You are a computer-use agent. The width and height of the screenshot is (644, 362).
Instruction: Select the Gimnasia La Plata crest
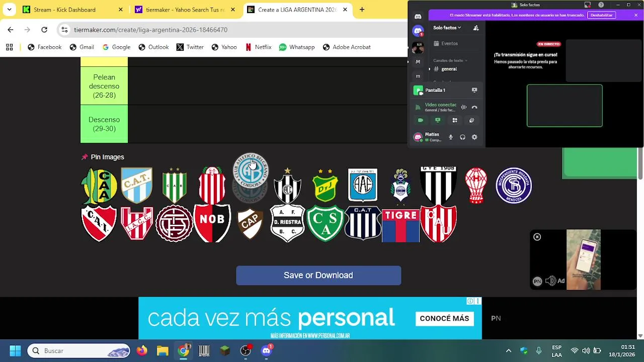tap(400, 186)
